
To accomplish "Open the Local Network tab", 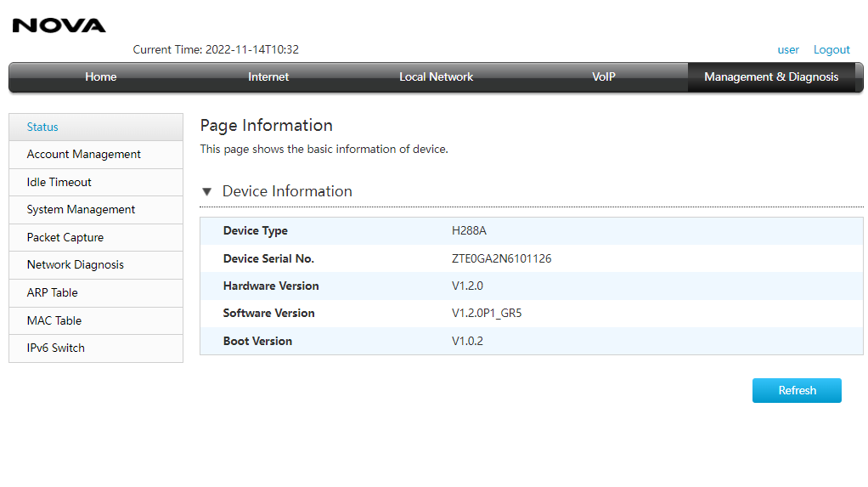I will (437, 77).
